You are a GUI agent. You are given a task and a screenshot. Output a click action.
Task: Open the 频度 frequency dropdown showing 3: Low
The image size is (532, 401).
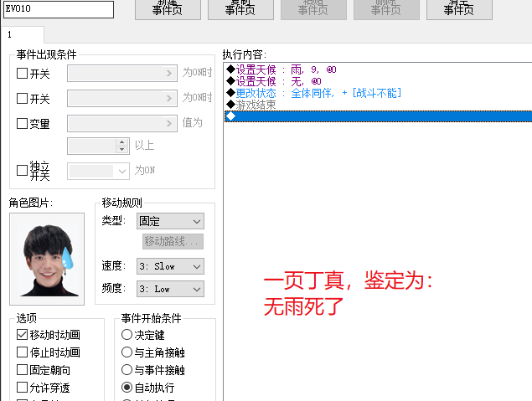[170, 289]
